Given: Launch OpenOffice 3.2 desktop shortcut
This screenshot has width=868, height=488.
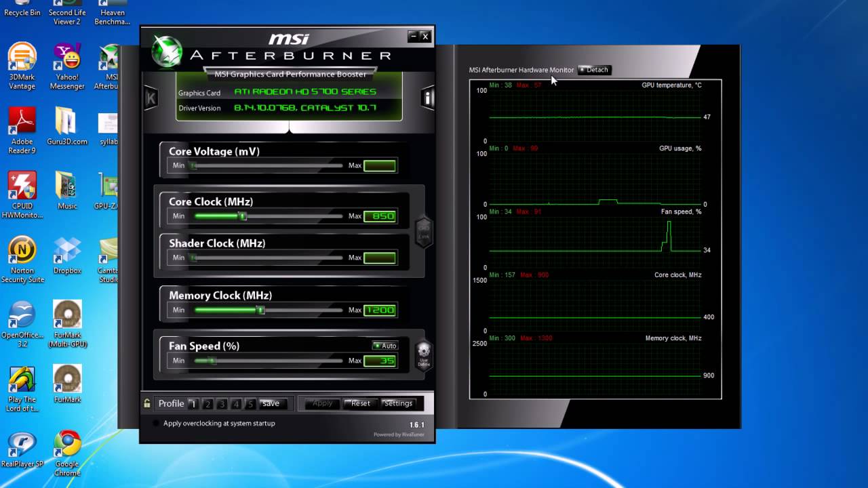Looking at the screenshot, I should click(22, 324).
